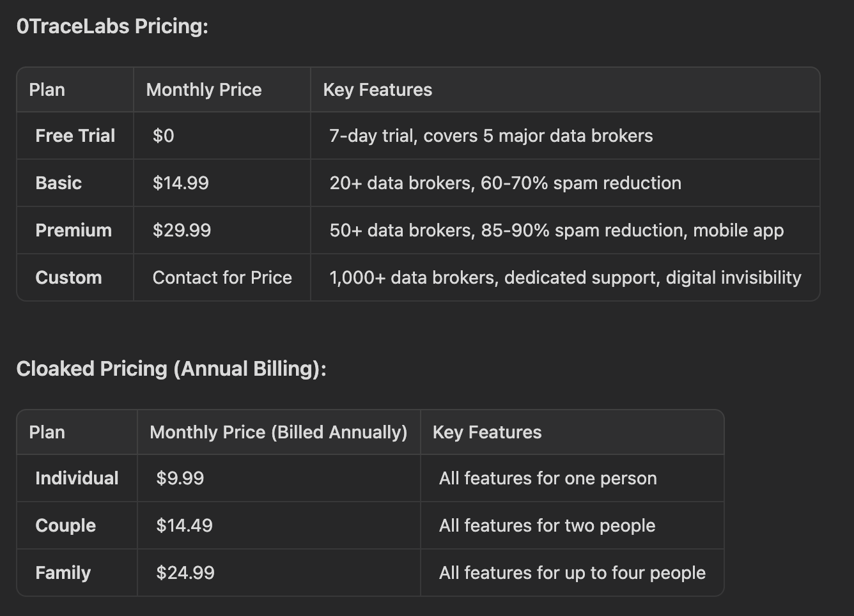Click the Couple plan name
Screen dimensions: 854x616
click(x=65, y=525)
